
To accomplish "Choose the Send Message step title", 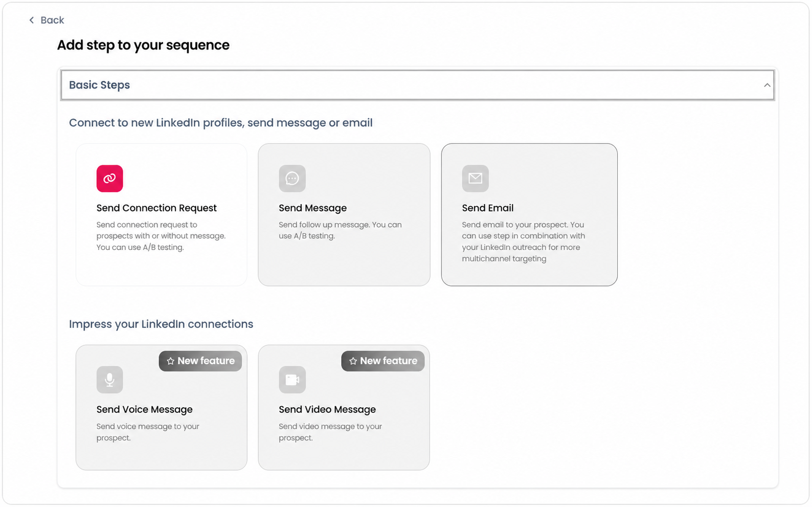I will click(x=312, y=208).
